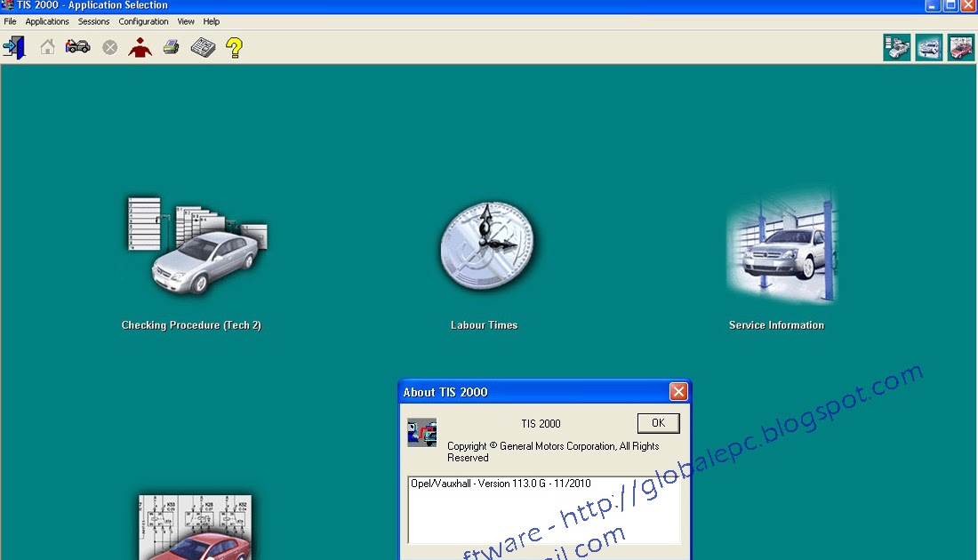Click the Service Information label
Image resolution: width=978 pixels, height=560 pixels.
(776, 325)
